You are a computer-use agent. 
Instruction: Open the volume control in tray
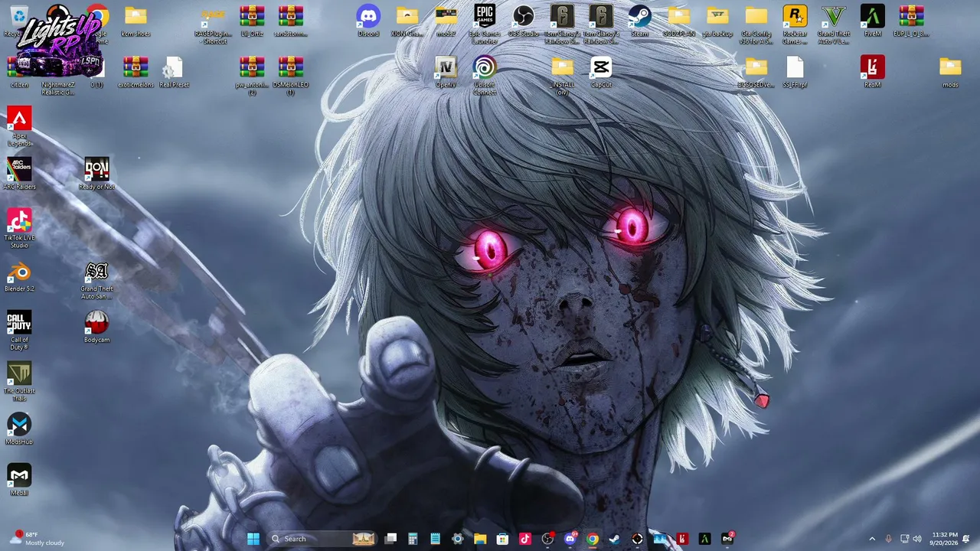click(917, 539)
